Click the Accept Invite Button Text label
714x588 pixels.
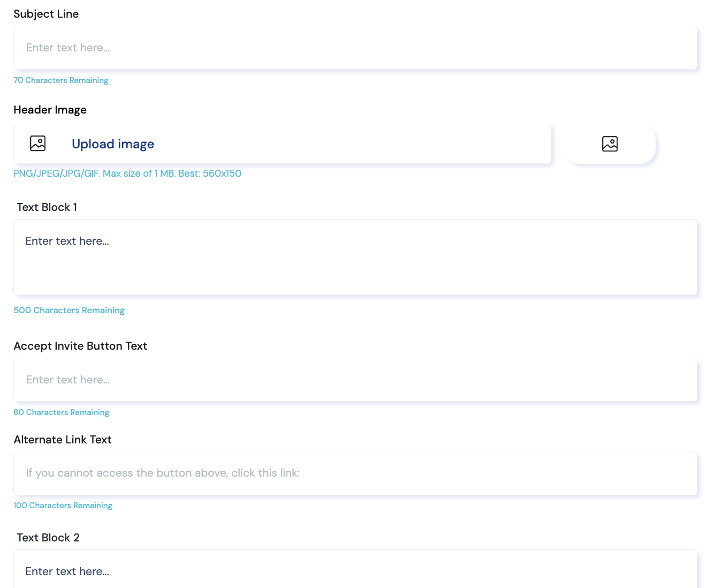point(80,346)
